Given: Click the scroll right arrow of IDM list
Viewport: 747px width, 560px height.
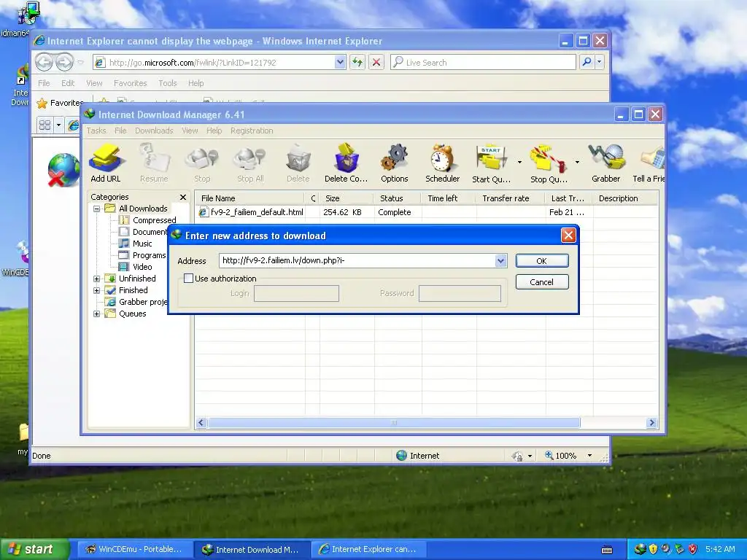Looking at the screenshot, I should tap(651, 423).
